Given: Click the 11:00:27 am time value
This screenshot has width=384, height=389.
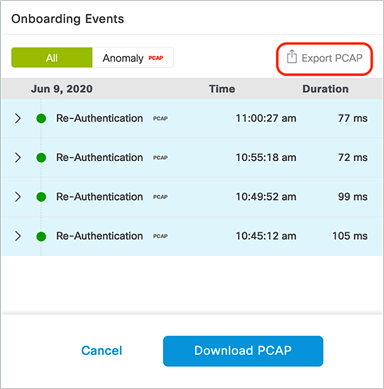Looking at the screenshot, I should [266, 118].
